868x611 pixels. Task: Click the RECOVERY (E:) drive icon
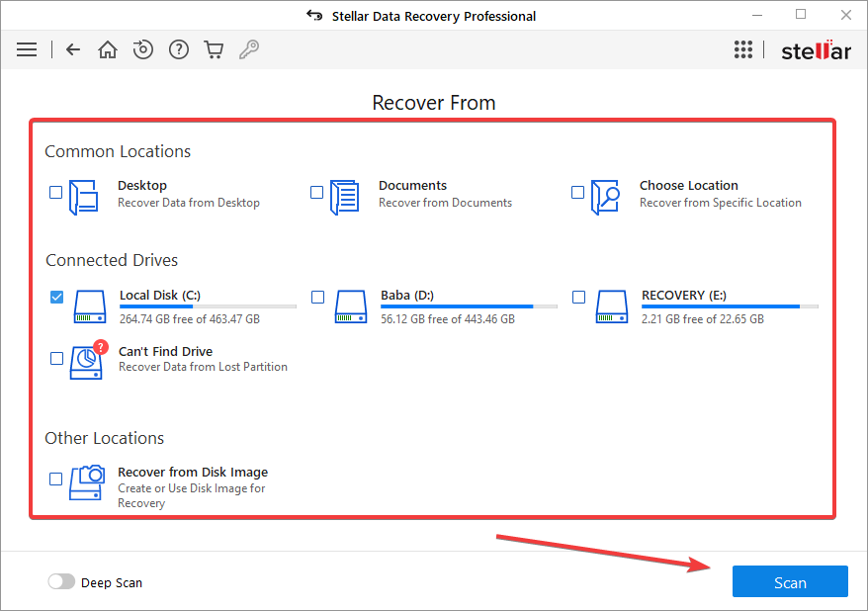pyautogui.click(x=612, y=306)
